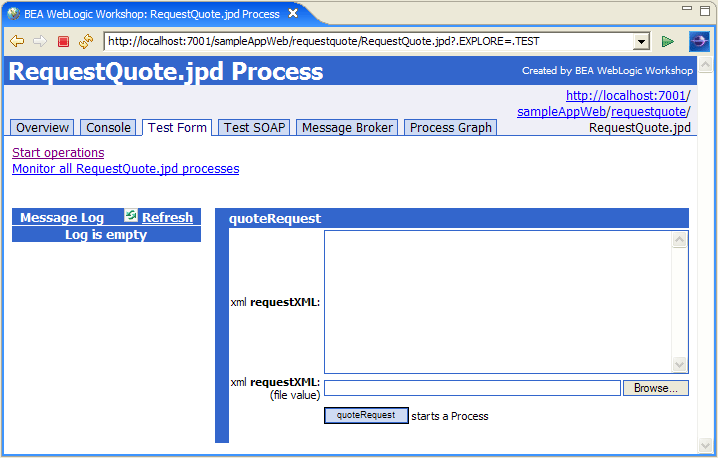Viewport: 718px width, 458px height.
Task: Click into the requestXML text area
Action: [x=498, y=302]
